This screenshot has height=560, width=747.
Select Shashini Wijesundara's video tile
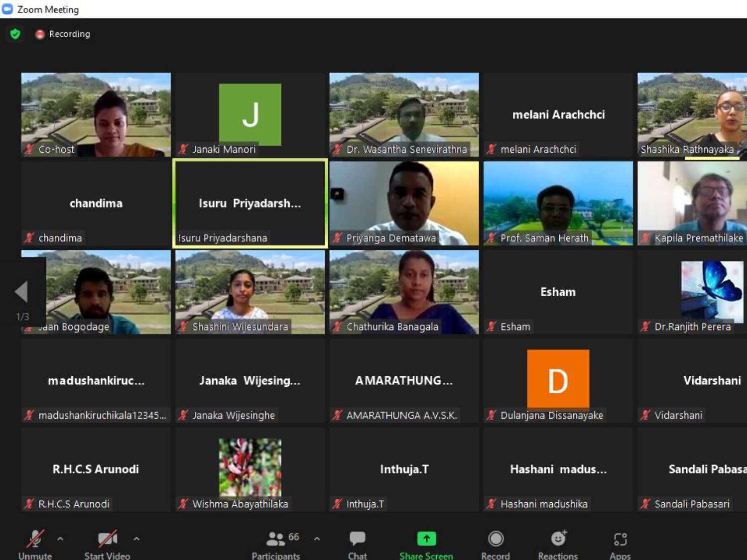pyautogui.click(x=250, y=292)
